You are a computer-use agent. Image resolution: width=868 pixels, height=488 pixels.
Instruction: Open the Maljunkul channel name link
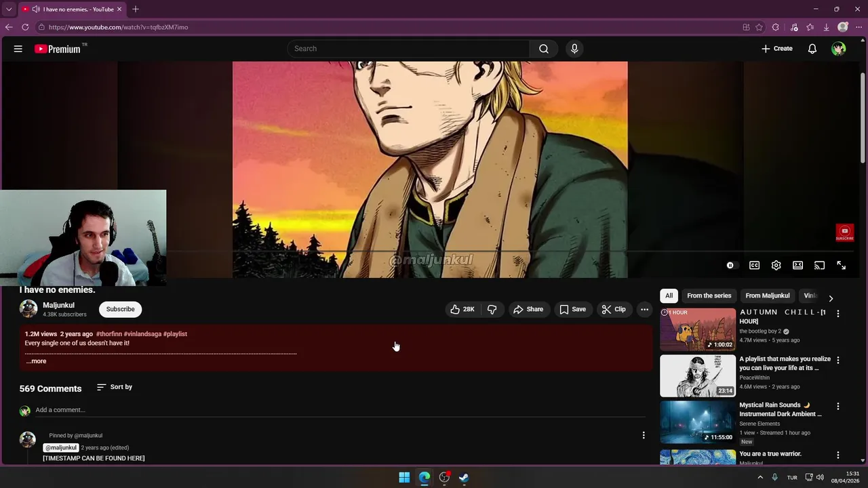point(58,305)
